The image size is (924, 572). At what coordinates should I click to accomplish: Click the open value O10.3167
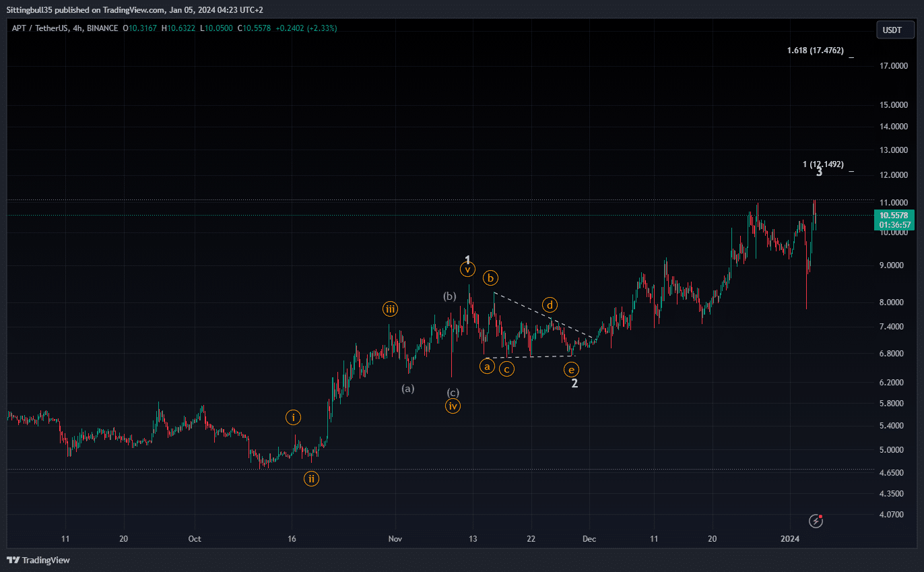point(140,28)
